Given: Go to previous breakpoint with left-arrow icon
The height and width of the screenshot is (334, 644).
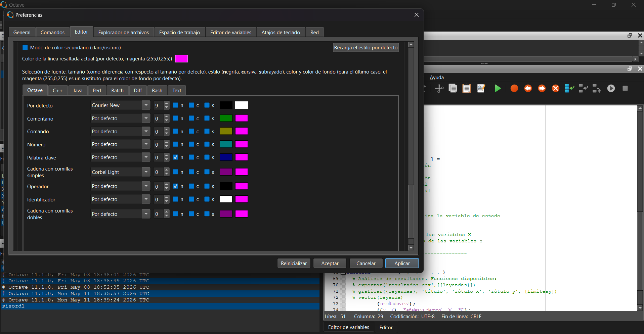Looking at the screenshot, I should 528,88.
